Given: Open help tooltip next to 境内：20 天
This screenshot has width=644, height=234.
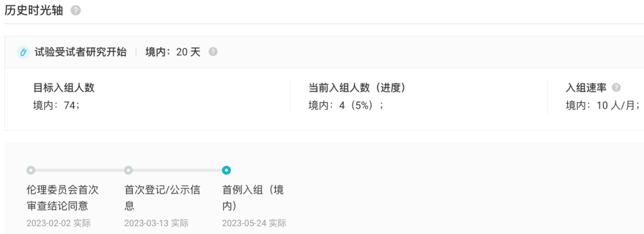Looking at the screenshot, I should (x=213, y=52).
